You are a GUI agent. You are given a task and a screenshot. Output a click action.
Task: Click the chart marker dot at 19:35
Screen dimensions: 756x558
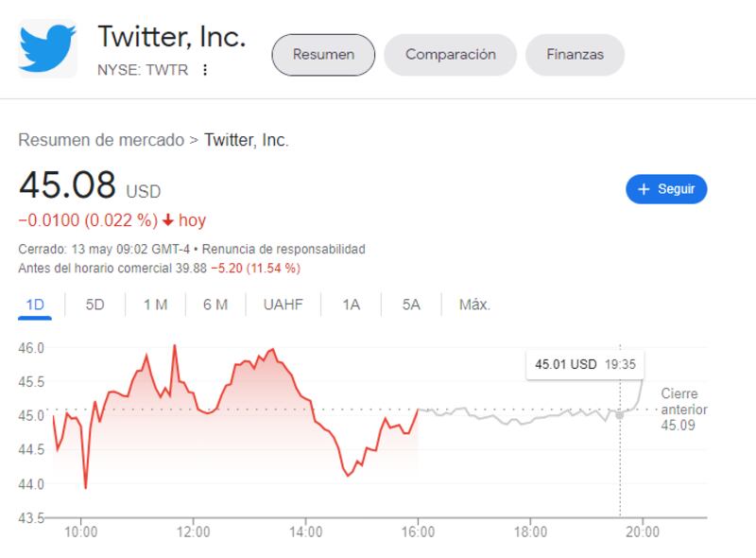pos(620,414)
